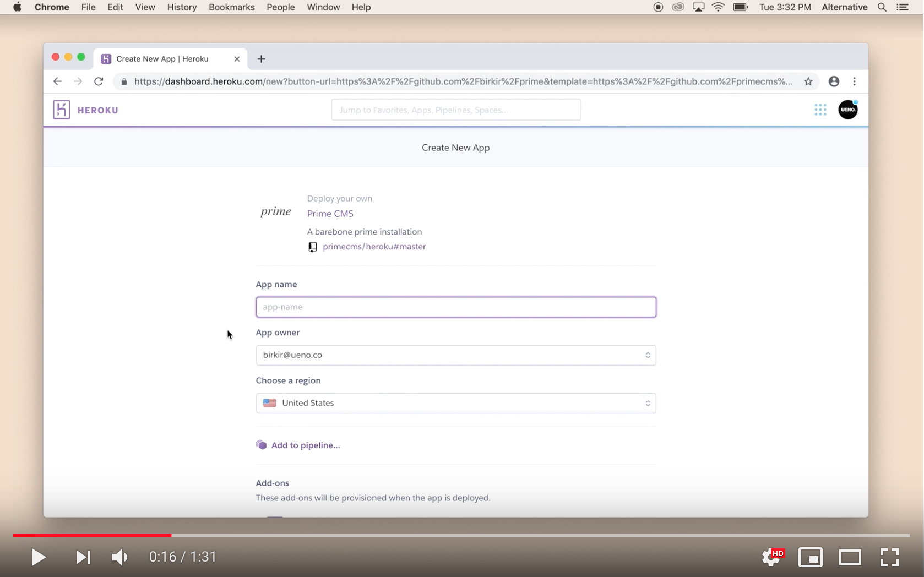Click the prime logo
Screen dimensions: 924x577
click(275, 212)
